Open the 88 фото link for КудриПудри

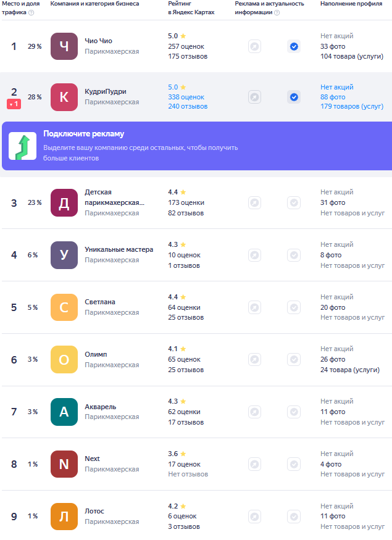click(333, 97)
